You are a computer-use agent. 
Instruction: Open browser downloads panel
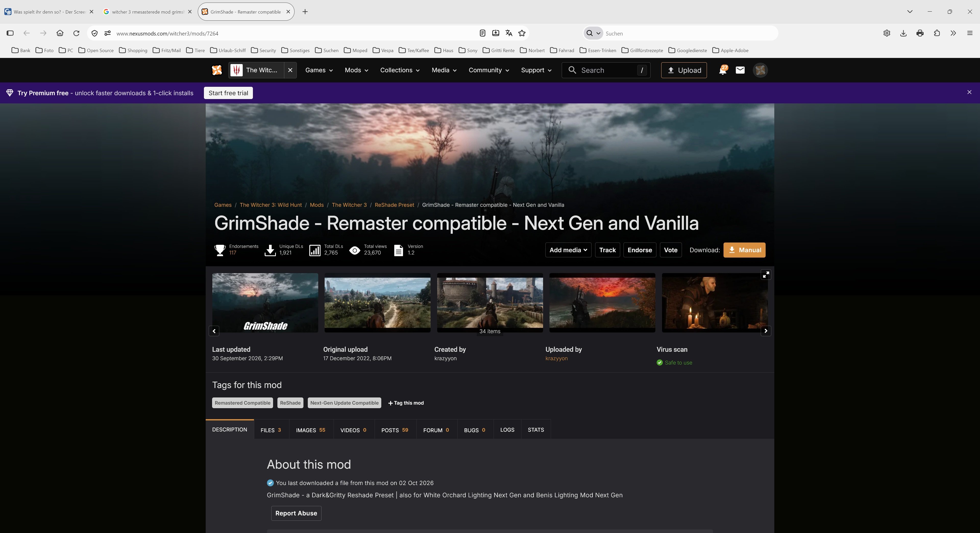pos(903,33)
